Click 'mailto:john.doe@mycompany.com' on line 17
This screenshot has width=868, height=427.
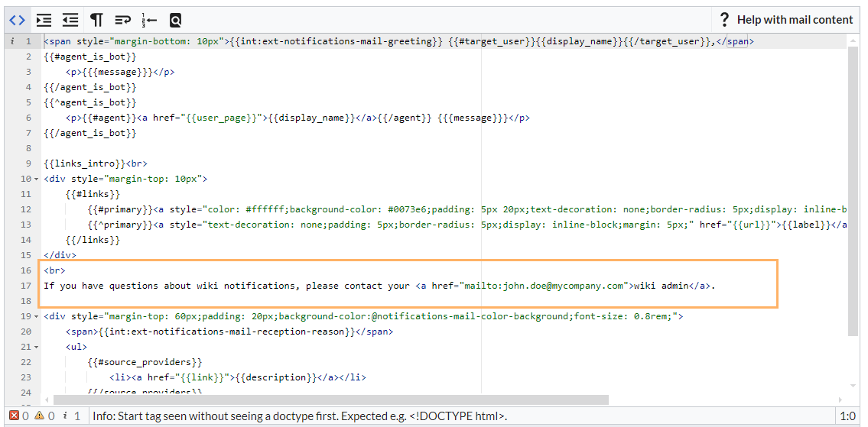pyautogui.click(x=544, y=286)
